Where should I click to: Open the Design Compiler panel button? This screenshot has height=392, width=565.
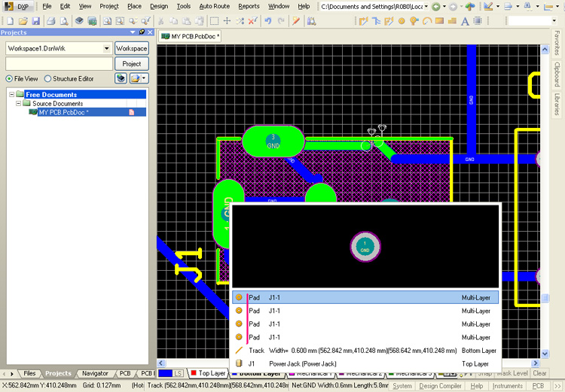point(440,385)
